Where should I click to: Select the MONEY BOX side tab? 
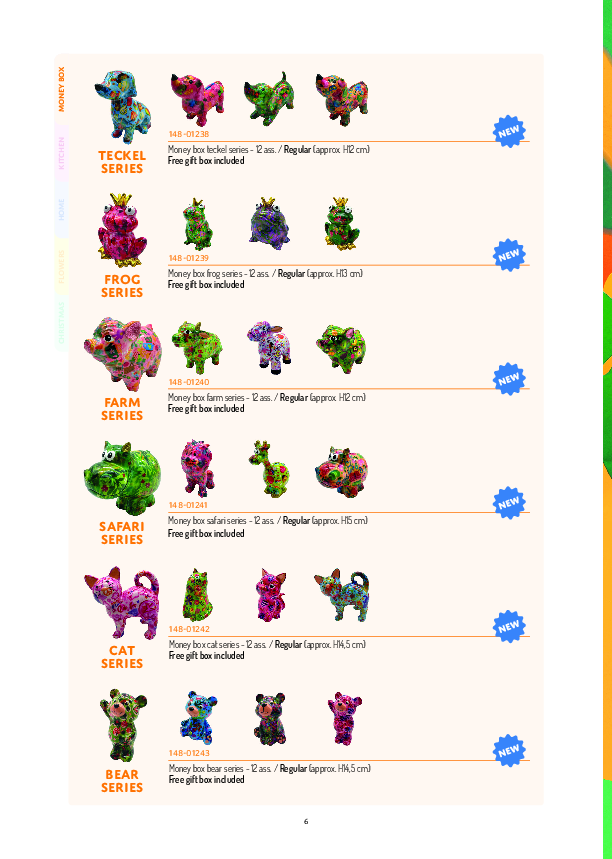tap(61, 89)
